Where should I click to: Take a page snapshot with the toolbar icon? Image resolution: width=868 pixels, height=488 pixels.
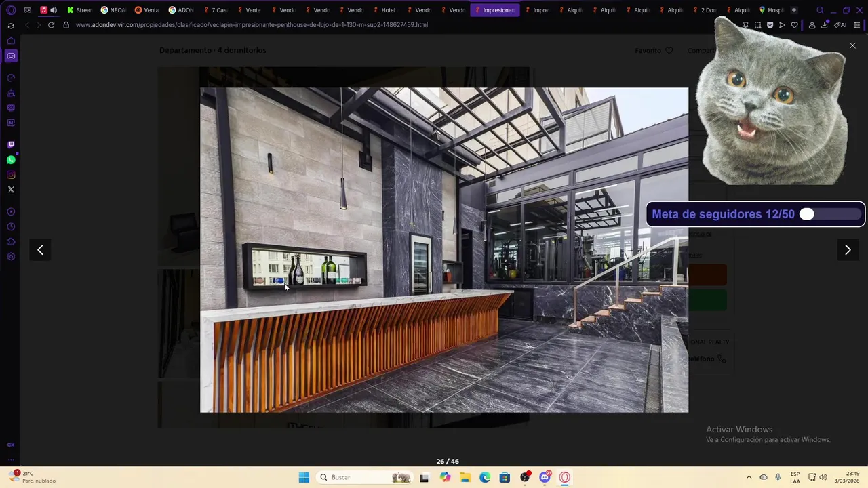(757, 25)
